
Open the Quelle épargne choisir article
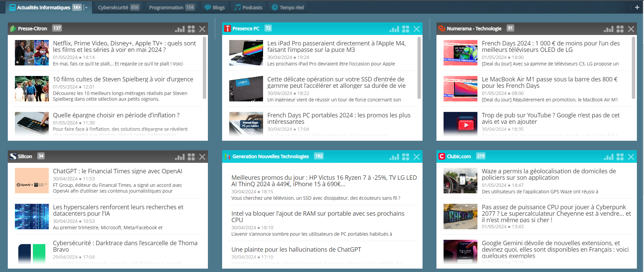pyautogui.click(x=116, y=115)
